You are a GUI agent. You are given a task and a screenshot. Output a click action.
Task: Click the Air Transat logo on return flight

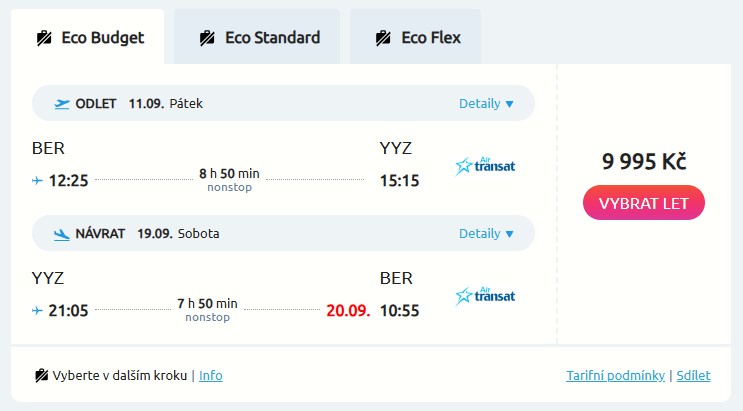point(485,295)
